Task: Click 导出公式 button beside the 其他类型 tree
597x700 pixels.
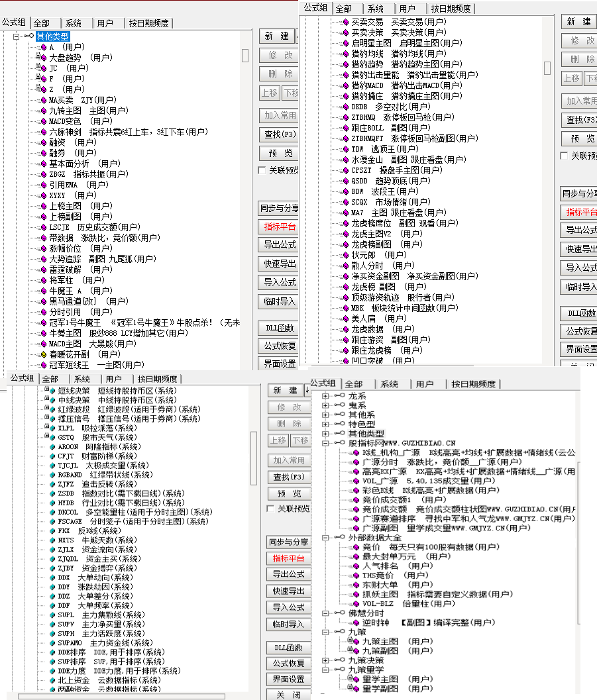Action: click(x=280, y=244)
